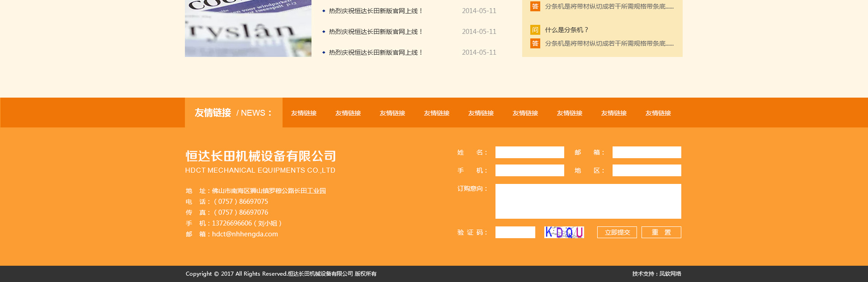
Task: Focus the 姓名 name input field
Action: tap(529, 152)
